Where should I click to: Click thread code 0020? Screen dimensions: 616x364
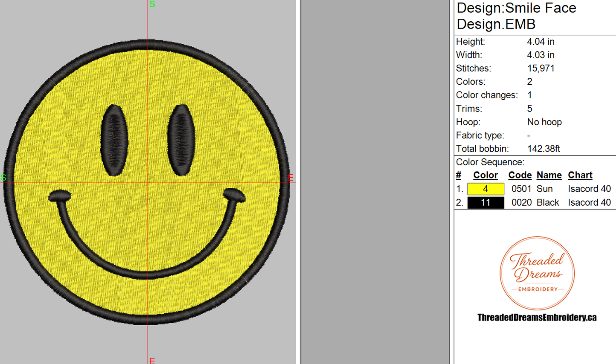click(521, 202)
